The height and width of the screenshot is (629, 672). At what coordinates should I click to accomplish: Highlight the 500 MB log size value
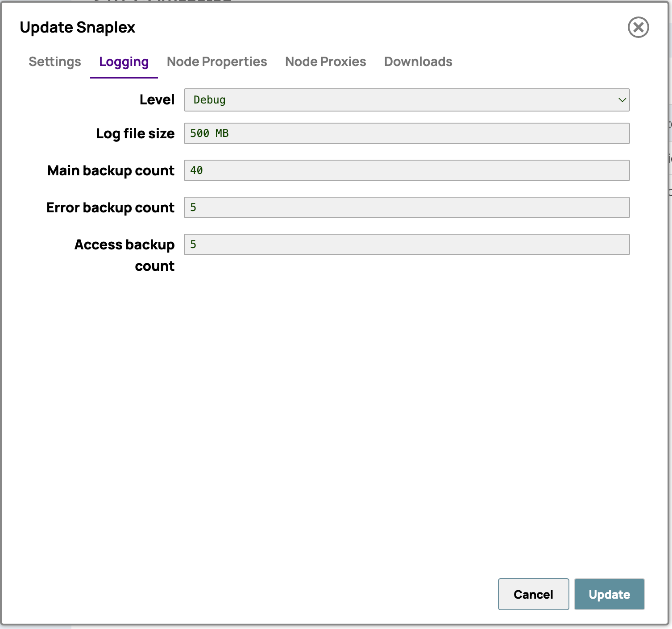pos(209,133)
